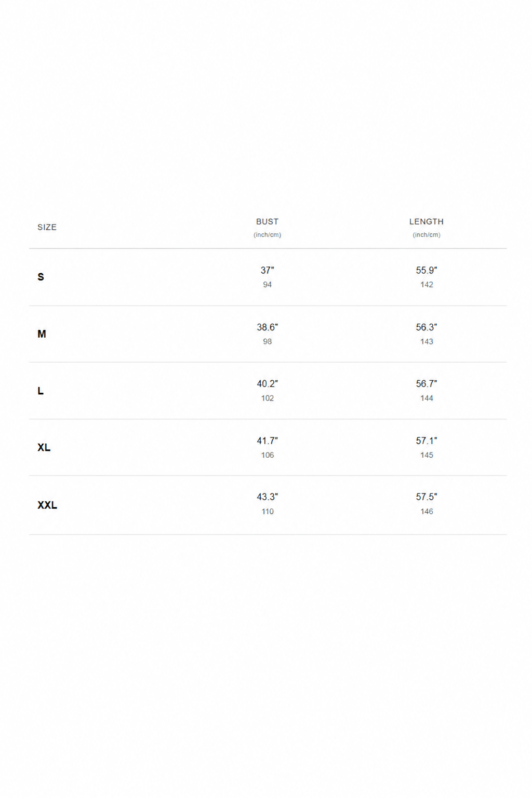The image size is (532, 798).
Task: Click the 43.3" bust value for XXL
Action: [x=267, y=497]
